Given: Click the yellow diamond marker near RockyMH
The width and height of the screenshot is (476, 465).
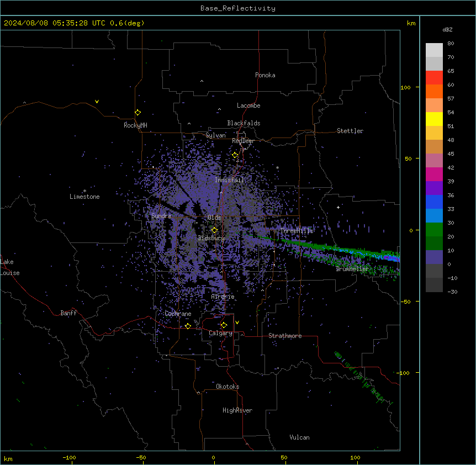Looking at the screenshot, I should [137, 113].
